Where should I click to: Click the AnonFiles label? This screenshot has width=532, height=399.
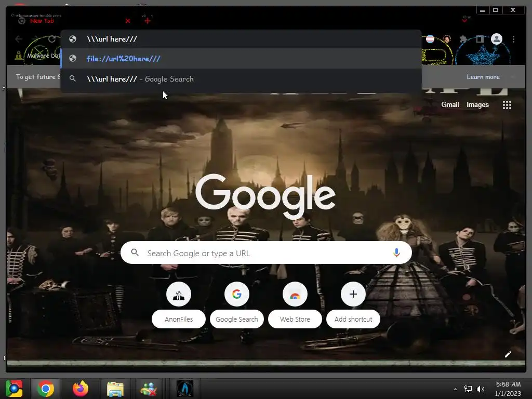click(179, 320)
